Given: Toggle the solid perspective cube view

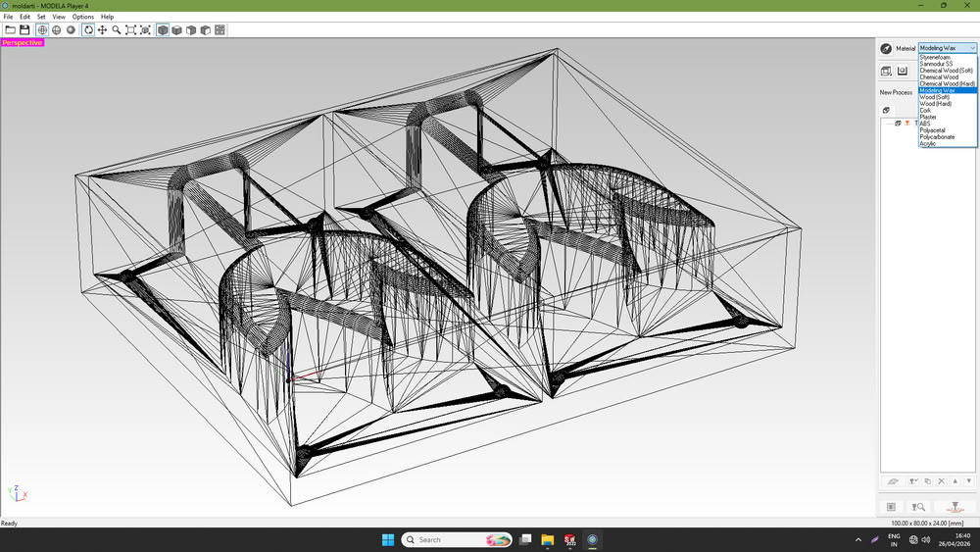Looking at the screenshot, I should 163,30.
